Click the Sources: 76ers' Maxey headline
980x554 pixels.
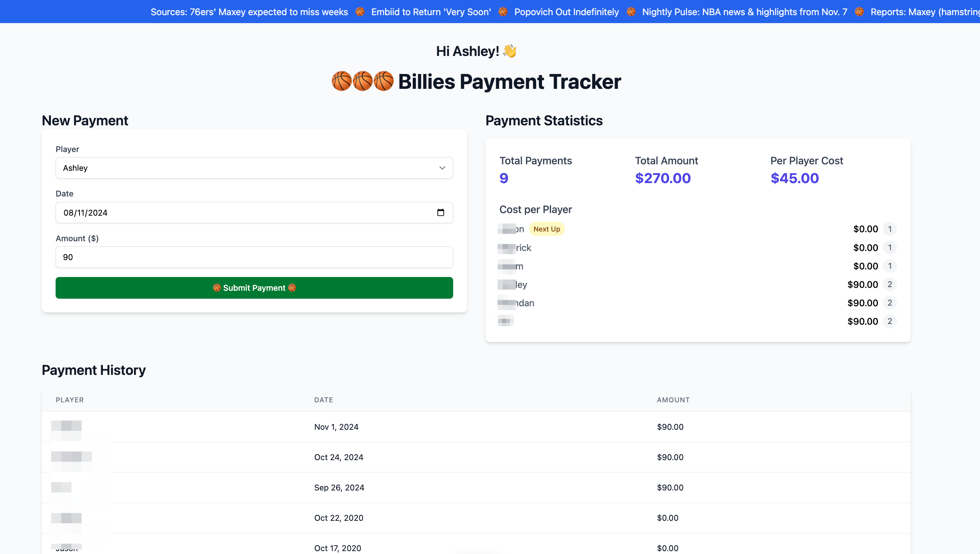coord(249,12)
